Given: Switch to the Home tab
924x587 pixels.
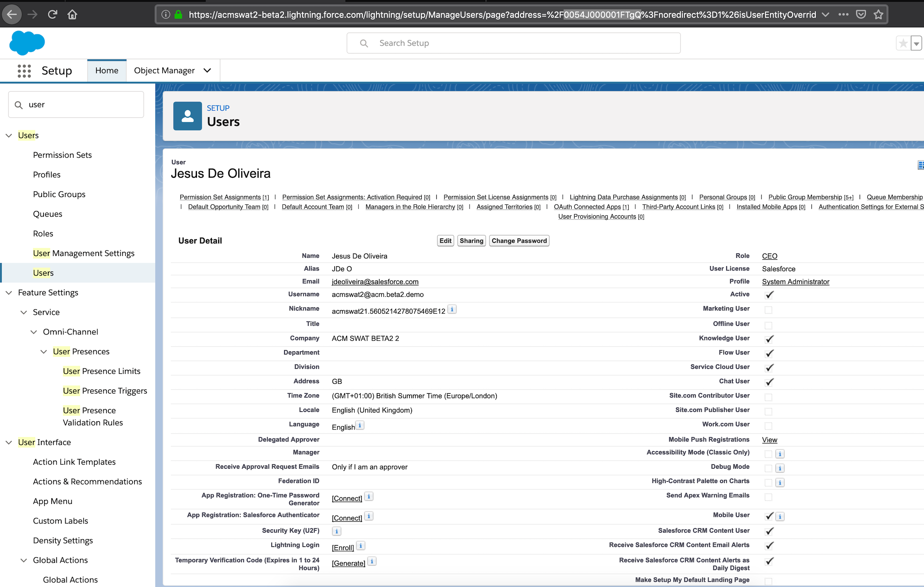Looking at the screenshot, I should (107, 71).
